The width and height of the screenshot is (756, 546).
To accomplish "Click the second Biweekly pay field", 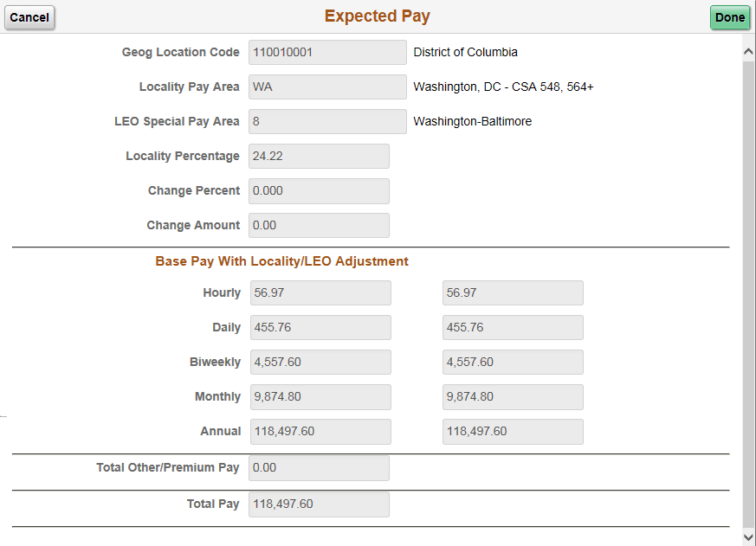I will 513,362.
